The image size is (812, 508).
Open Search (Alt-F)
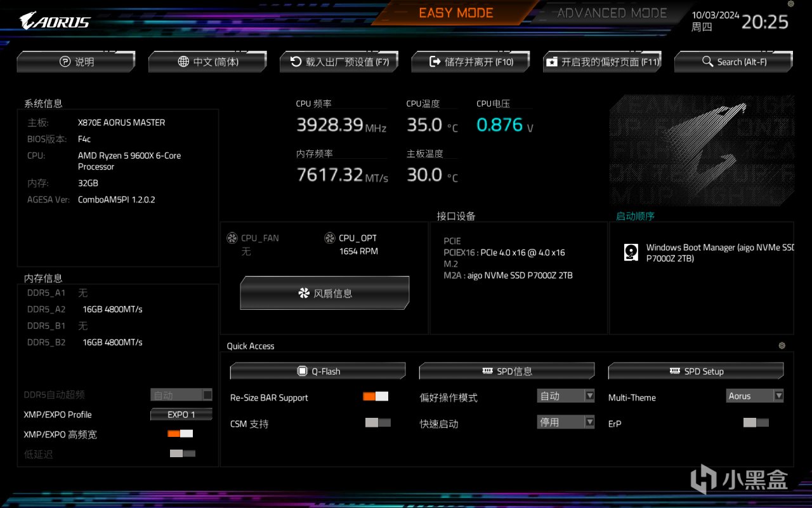(x=734, y=62)
